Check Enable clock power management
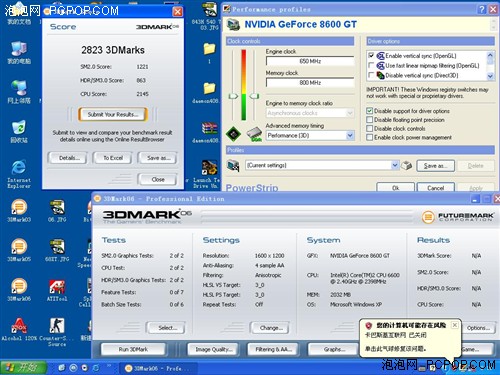500x375 pixels. click(369, 137)
